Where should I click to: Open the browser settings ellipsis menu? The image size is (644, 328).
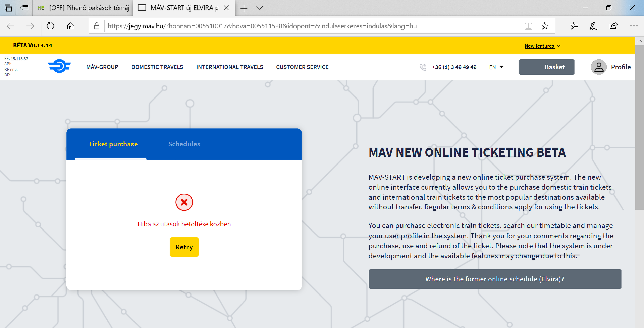[634, 26]
